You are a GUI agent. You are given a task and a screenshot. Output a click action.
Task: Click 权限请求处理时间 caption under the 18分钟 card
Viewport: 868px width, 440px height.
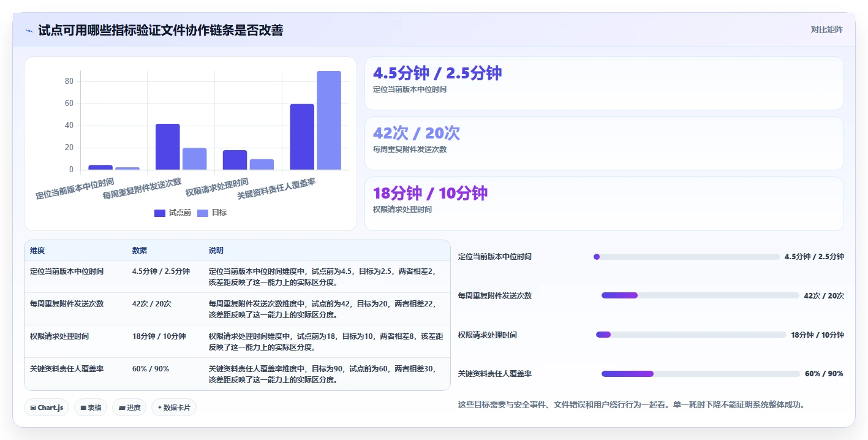point(402,210)
